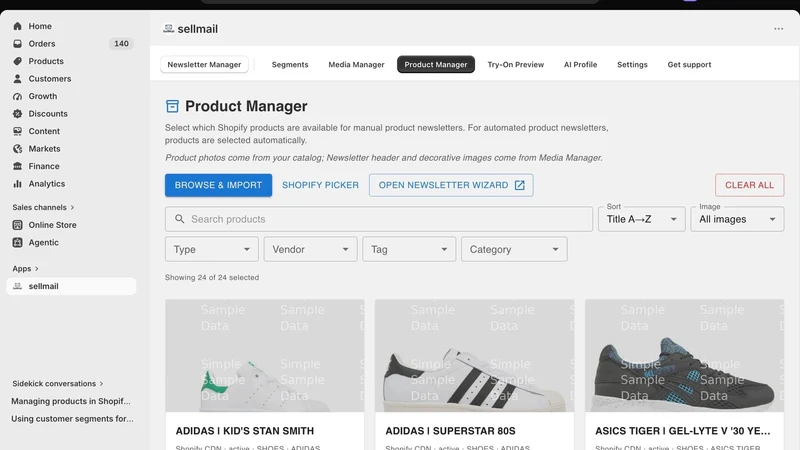Open the Sort Title A→Z dropdown
800x450 pixels.
click(641, 219)
